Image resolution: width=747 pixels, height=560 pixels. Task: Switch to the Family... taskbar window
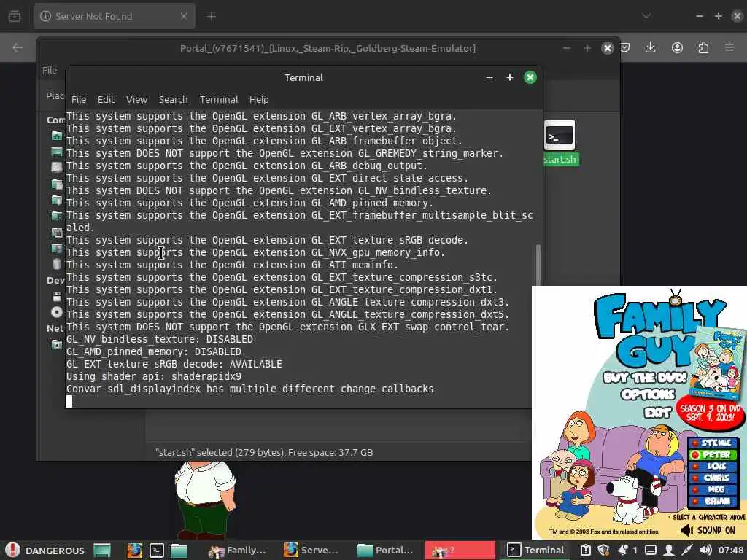pyautogui.click(x=237, y=551)
